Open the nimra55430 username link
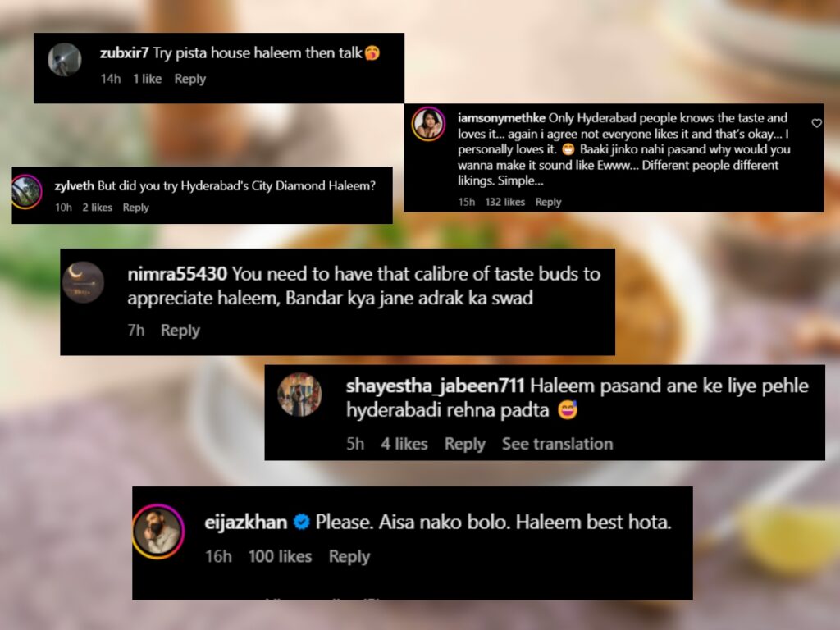Image resolution: width=840 pixels, height=630 pixels. click(x=177, y=274)
